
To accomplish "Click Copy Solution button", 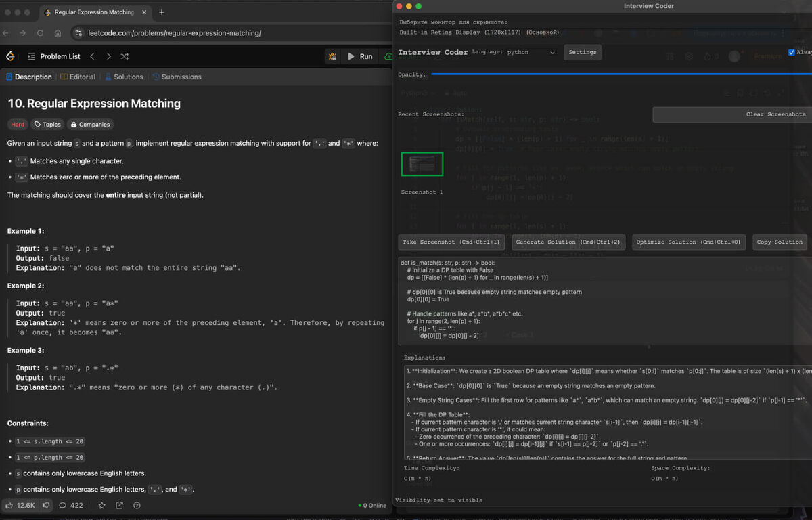I will click(x=780, y=242).
